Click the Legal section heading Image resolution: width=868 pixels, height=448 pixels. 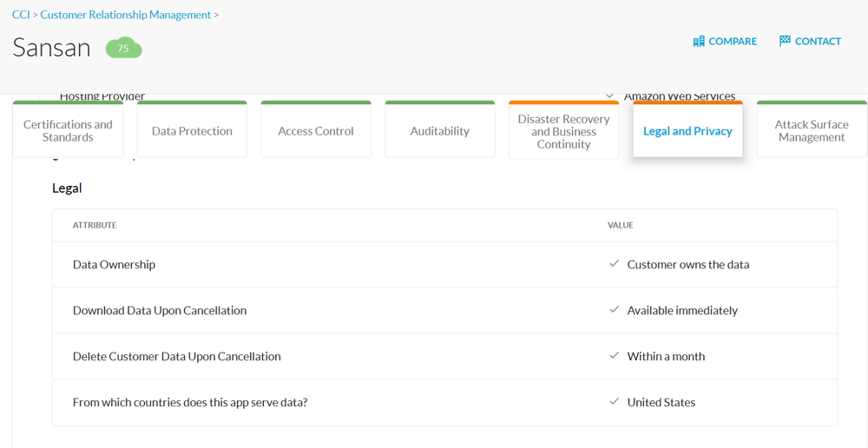click(x=67, y=188)
